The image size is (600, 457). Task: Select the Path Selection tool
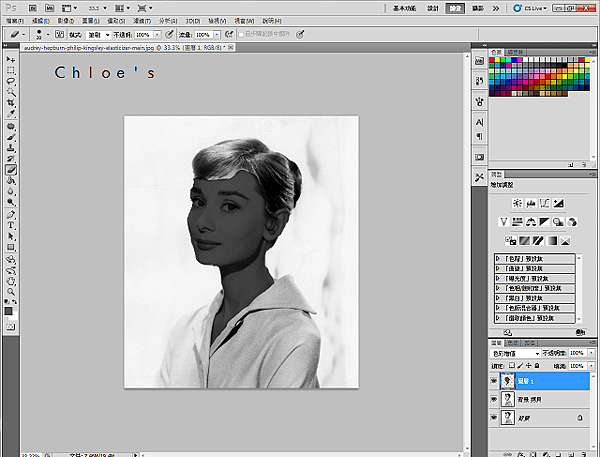pyautogui.click(x=11, y=236)
